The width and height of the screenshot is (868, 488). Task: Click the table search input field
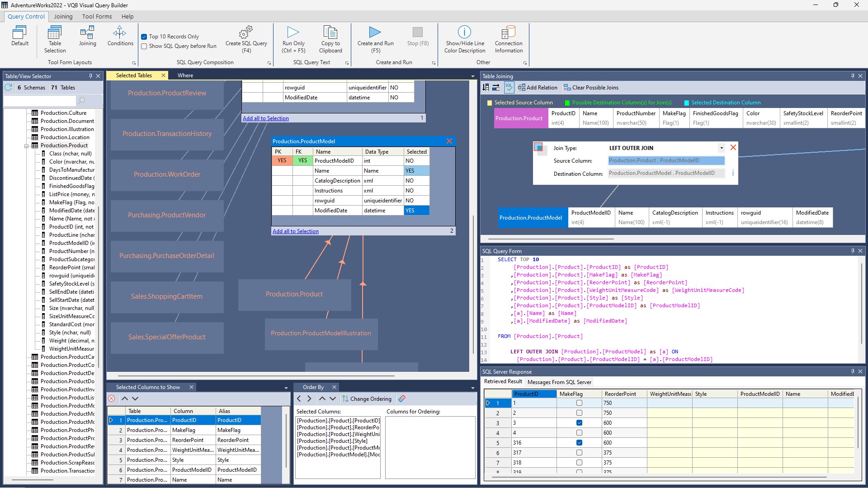[41, 100]
